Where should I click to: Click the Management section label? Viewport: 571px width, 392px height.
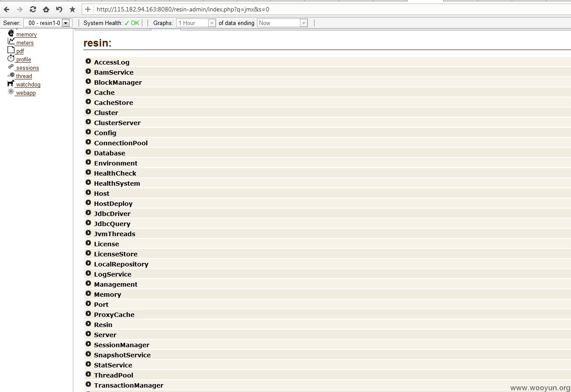point(116,284)
